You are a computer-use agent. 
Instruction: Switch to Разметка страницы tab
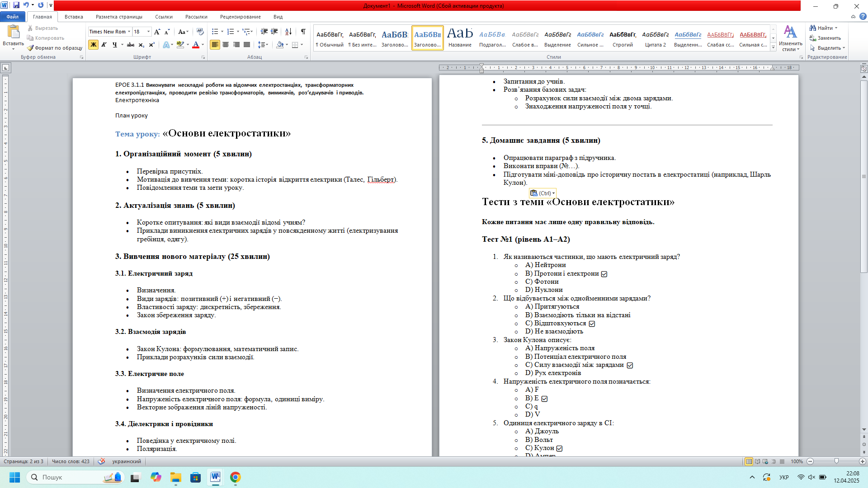pyautogui.click(x=119, y=17)
